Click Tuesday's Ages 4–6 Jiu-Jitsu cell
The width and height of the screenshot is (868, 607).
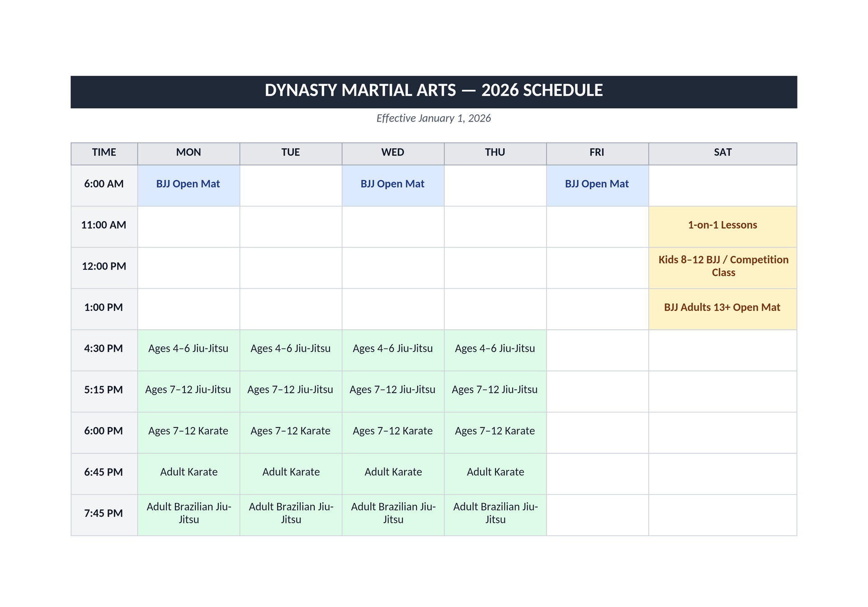[291, 350]
